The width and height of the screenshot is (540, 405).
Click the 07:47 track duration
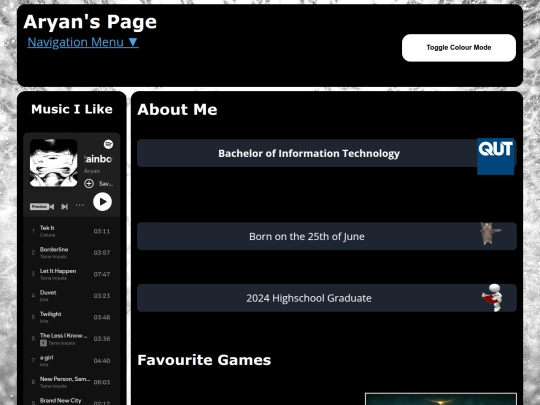[102, 274]
